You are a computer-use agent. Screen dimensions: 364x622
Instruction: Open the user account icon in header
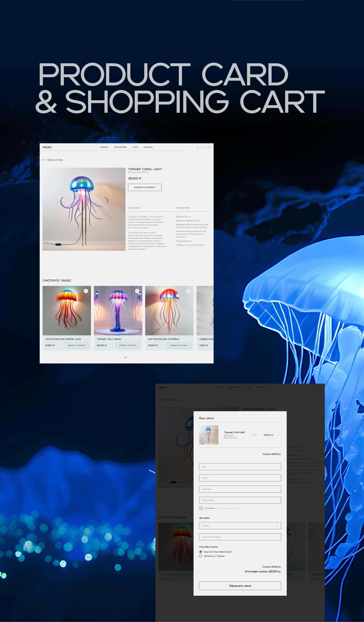(x=201, y=147)
